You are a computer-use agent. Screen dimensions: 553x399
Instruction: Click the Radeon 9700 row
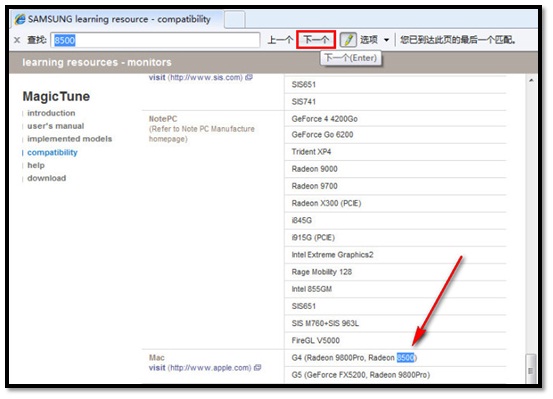pos(395,186)
